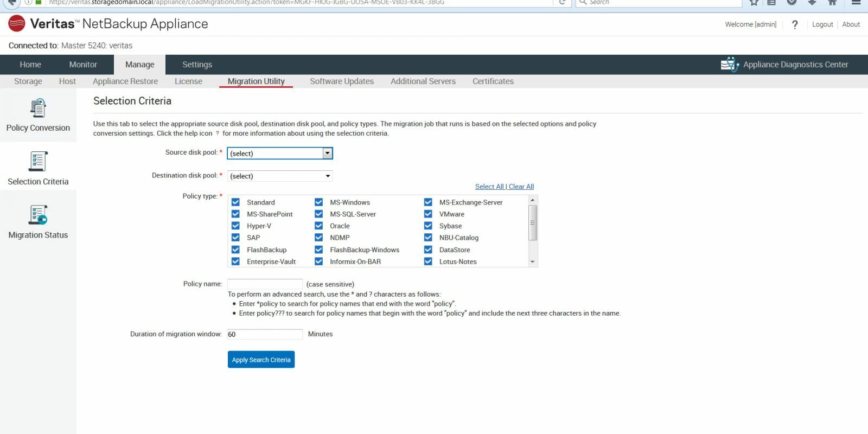Switch to the Monitor tab

point(83,65)
